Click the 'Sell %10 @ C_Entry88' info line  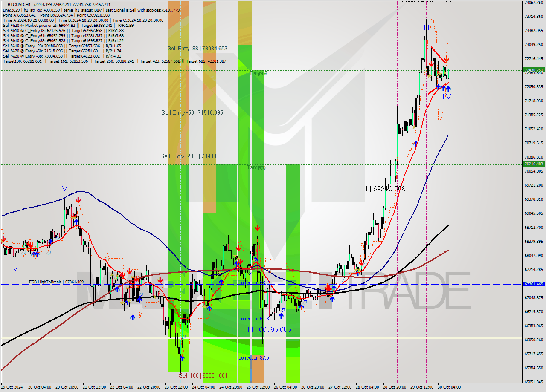[x=63, y=40]
